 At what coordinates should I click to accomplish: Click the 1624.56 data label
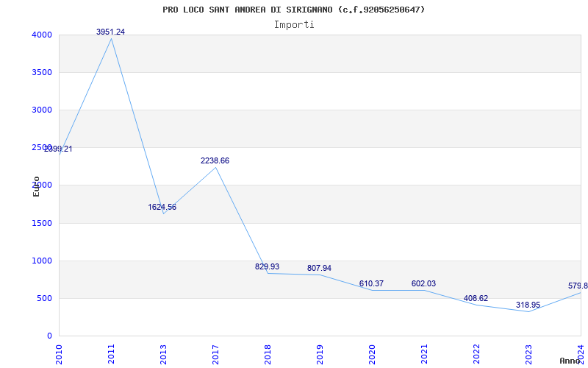(162, 207)
